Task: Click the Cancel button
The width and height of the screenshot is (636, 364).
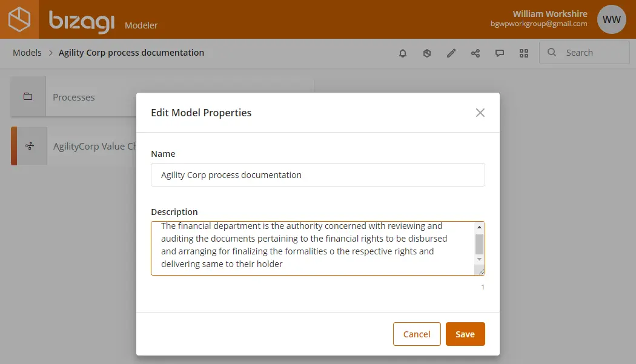Action: pos(417,334)
